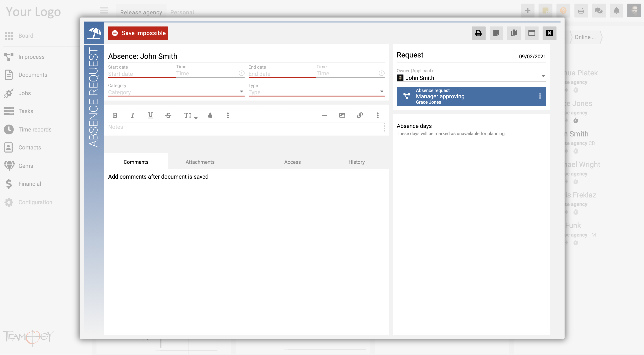This screenshot has width=644, height=355.
Task: Click the more options menu icon in notes toolbar
Action: 377,115
